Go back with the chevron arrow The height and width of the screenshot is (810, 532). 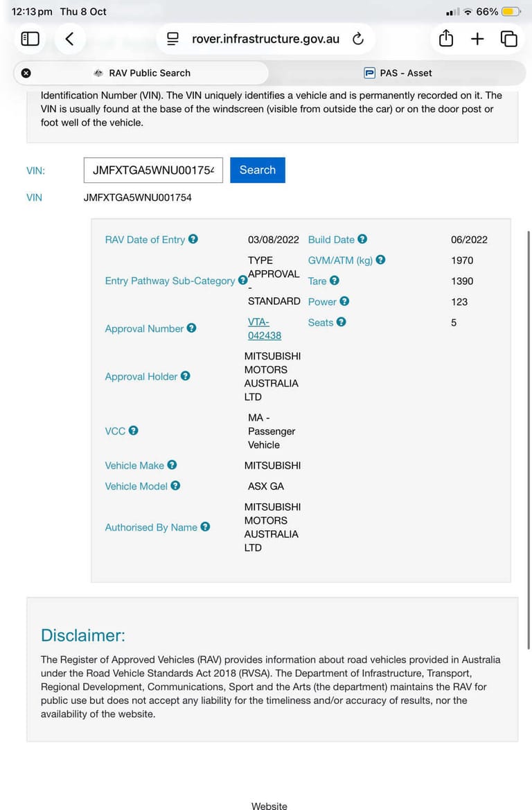pyautogui.click(x=70, y=39)
